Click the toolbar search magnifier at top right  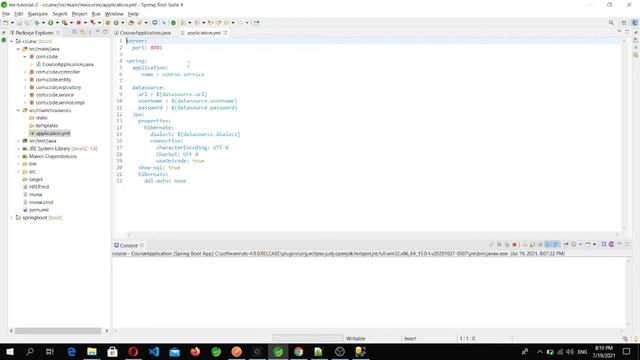(x=611, y=23)
